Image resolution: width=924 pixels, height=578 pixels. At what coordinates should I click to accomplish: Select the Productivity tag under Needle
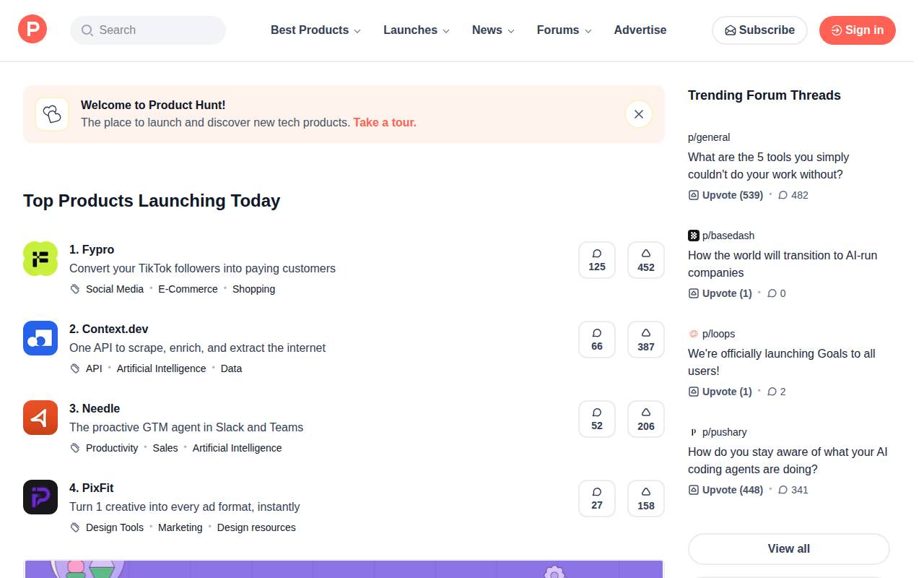pos(112,448)
